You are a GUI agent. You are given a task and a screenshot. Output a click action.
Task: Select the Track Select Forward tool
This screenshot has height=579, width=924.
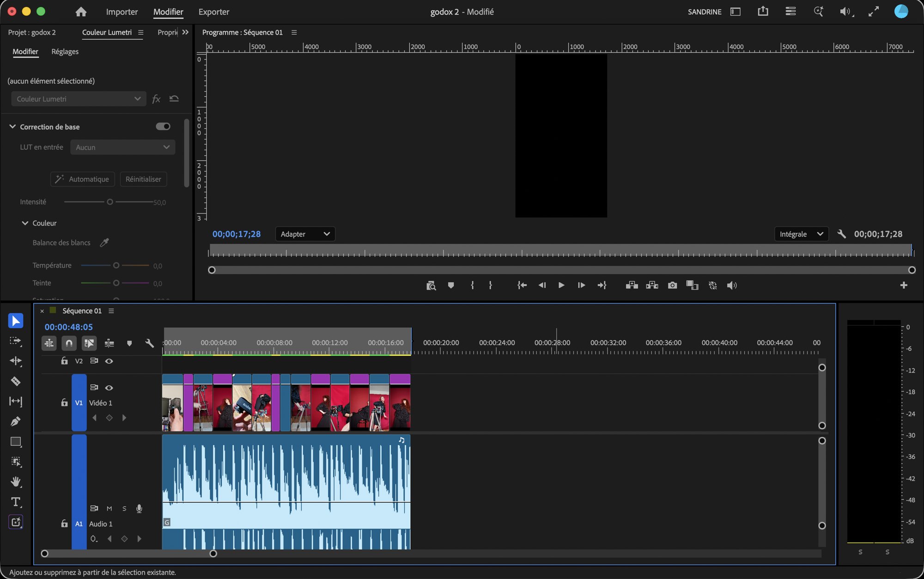coord(16,341)
